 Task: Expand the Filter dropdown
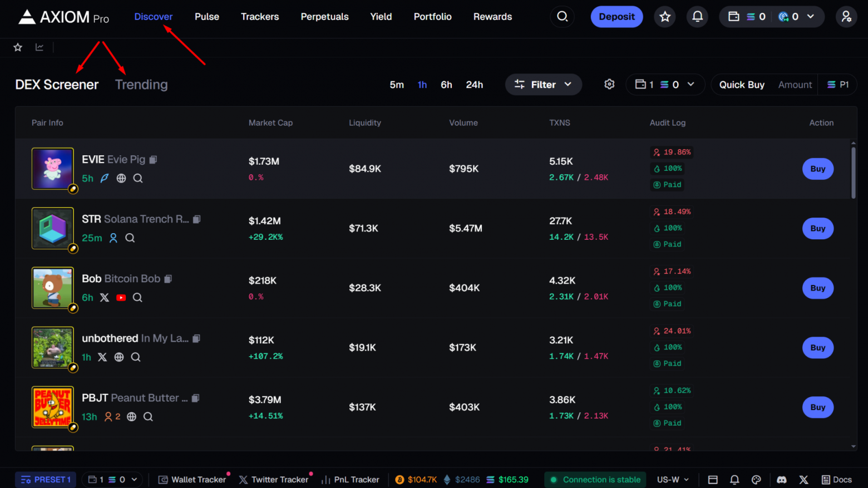tap(543, 84)
